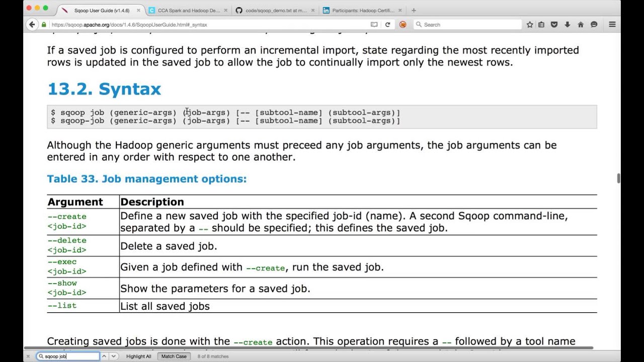This screenshot has width=644, height=362.
Task: Switch to Participants: Hadoop Certifi... tab
Action: pyautogui.click(x=362, y=10)
